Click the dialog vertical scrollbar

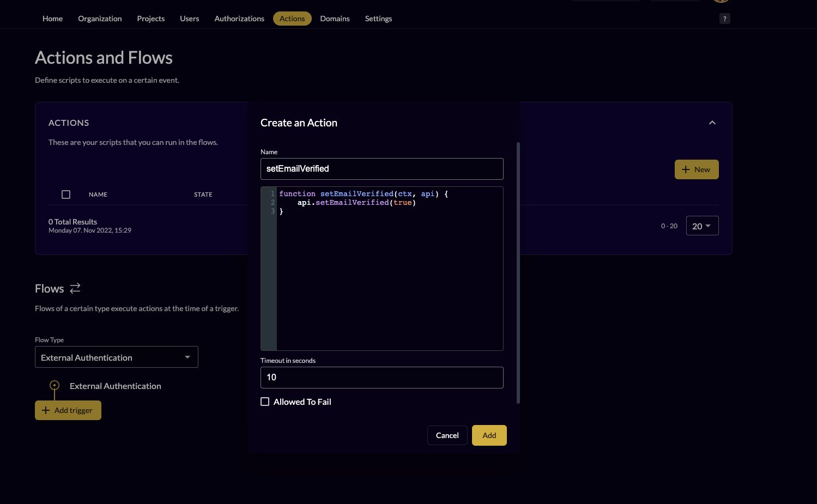pyautogui.click(x=518, y=272)
